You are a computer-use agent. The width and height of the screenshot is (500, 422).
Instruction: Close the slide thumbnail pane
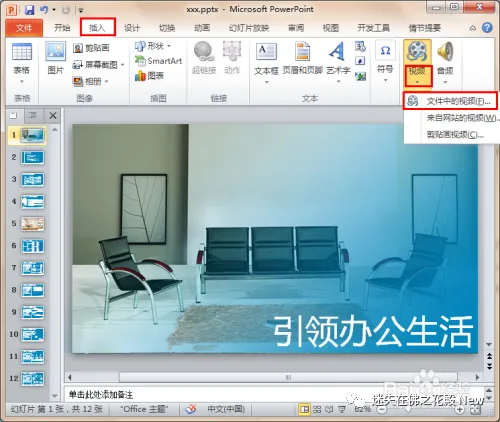[53, 116]
